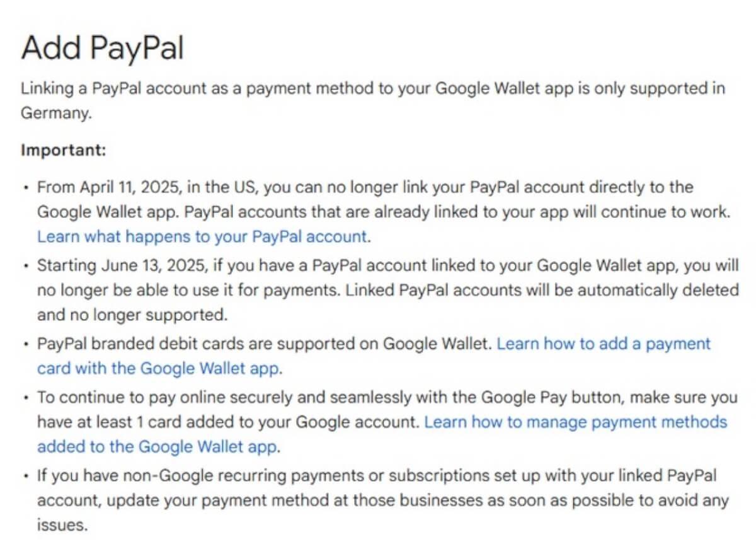756x544 pixels.
Task: Click the 'Linking a PayPal account' intro sentence
Action: [x=373, y=101]
